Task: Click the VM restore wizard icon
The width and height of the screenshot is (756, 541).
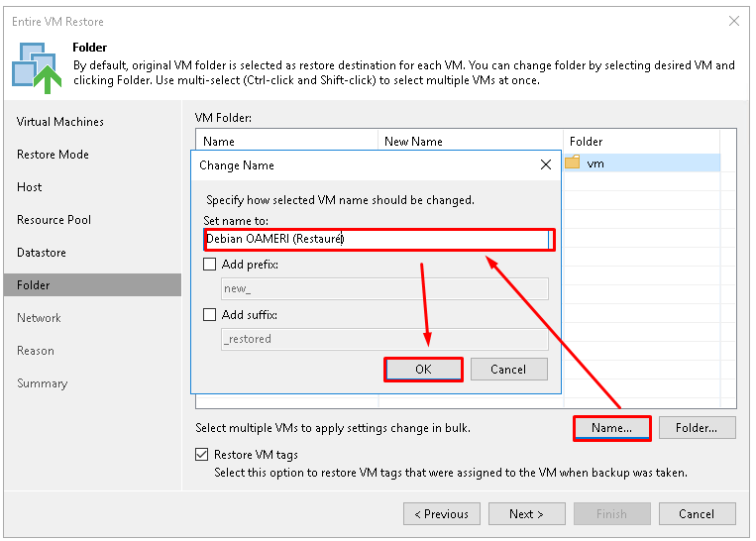Action: (37, 67)
